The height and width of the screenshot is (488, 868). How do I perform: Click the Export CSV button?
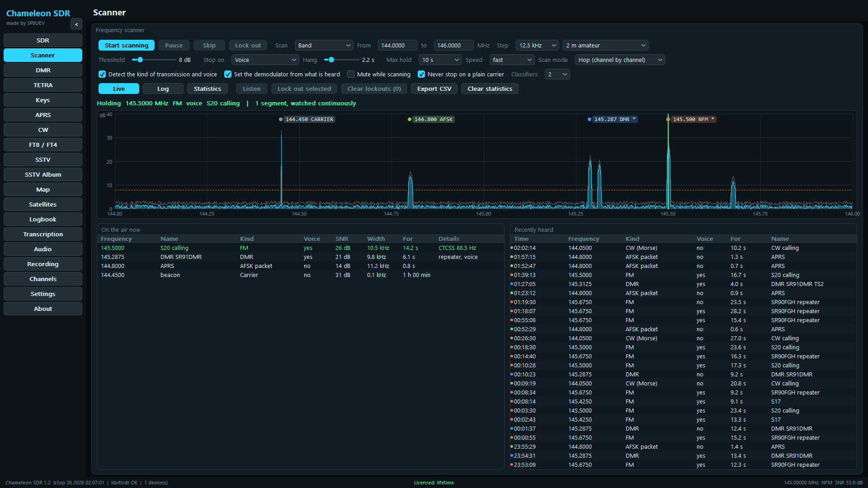tap(434, 89)
